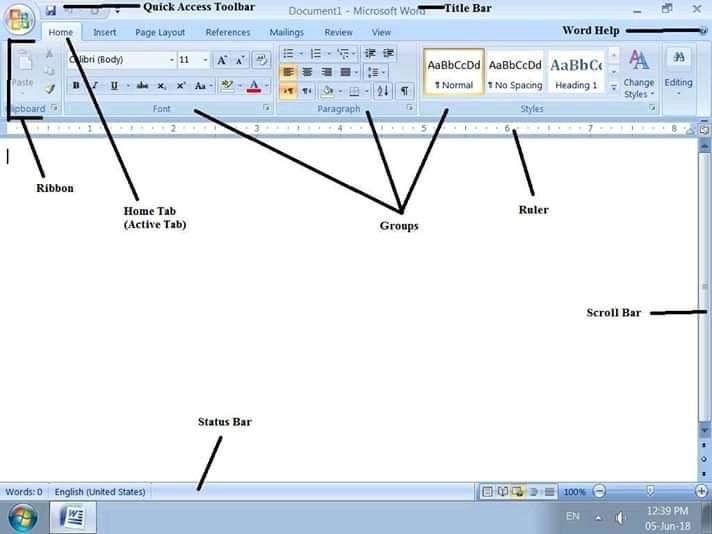Apply the Normal style
Screen dimensions: 712x534
click(454, 72)
